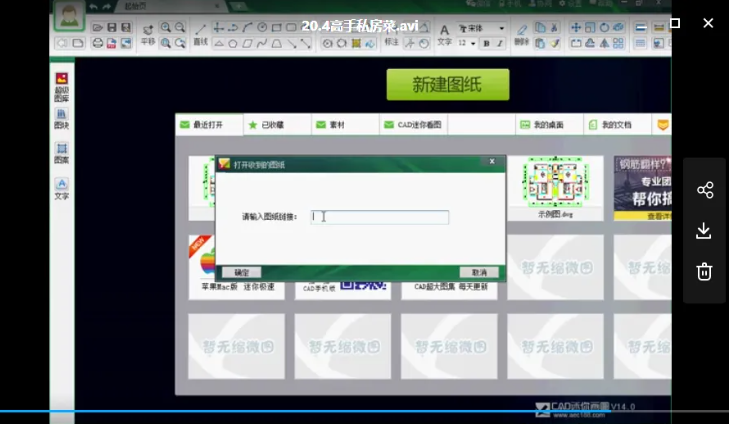
Task: Click the 钢筋翻样 advertisement thumbnail
Action: coord(642,188)
